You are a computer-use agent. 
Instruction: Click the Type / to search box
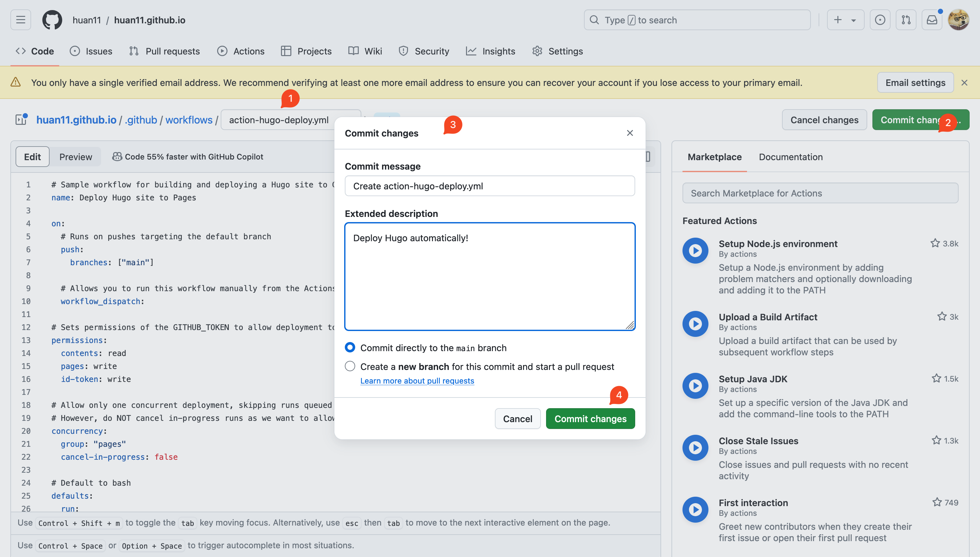click(697, 20)
